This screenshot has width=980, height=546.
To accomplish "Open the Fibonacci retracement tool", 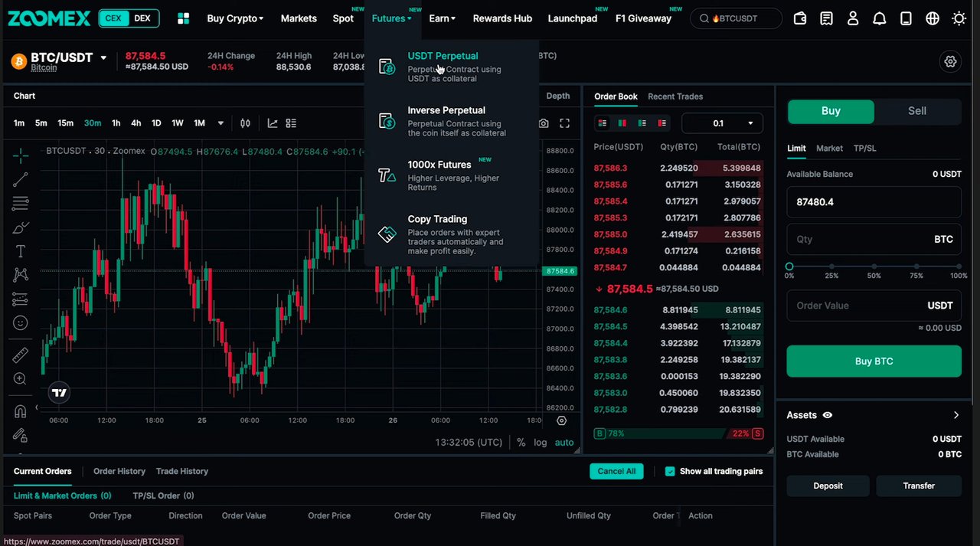I will coord(21,204).
